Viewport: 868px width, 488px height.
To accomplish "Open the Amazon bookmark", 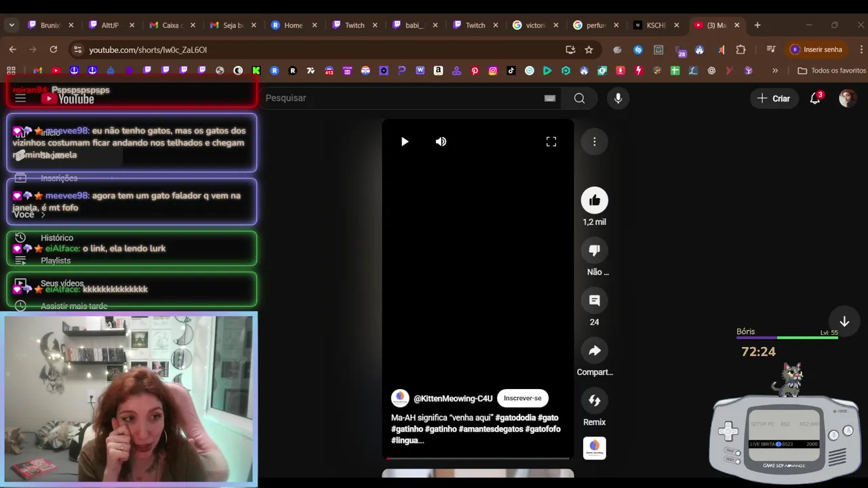I will tap(438, 70).
